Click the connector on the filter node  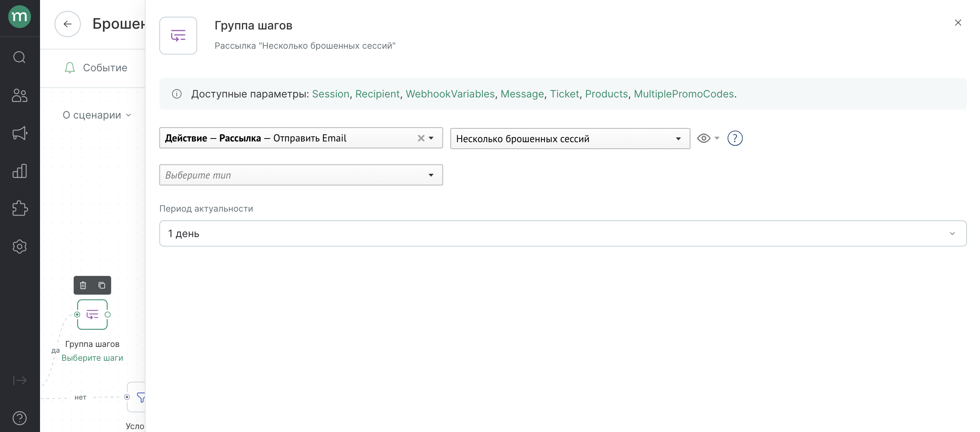click(x=127, y=397)
